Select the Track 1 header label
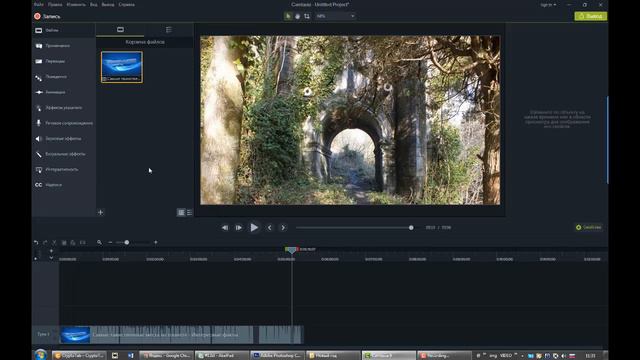Screen dimensions: 640x360 [43, 334]
